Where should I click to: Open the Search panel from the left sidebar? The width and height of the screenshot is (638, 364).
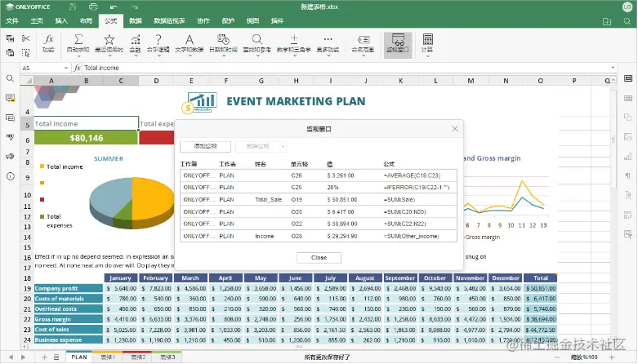pyautogui.click(x=10, y=78)
